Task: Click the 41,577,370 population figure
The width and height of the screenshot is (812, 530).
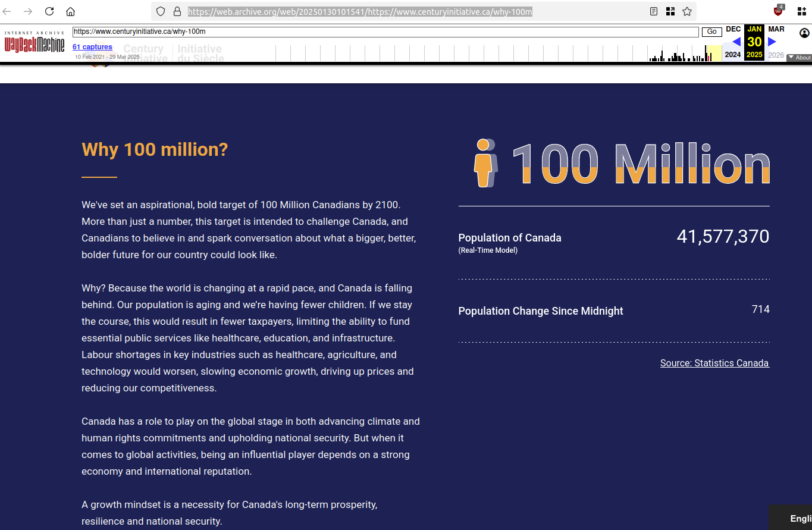Action: click(x=723, y=237)
